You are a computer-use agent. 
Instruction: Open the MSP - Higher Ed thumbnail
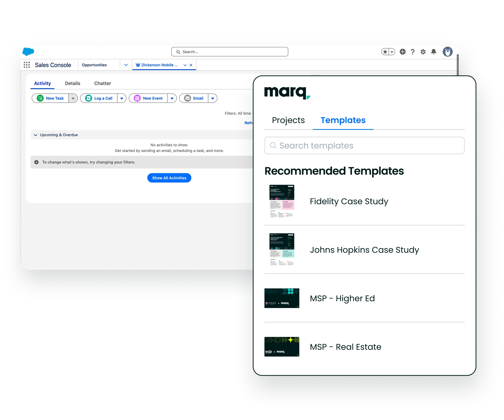tap(282, 298)
